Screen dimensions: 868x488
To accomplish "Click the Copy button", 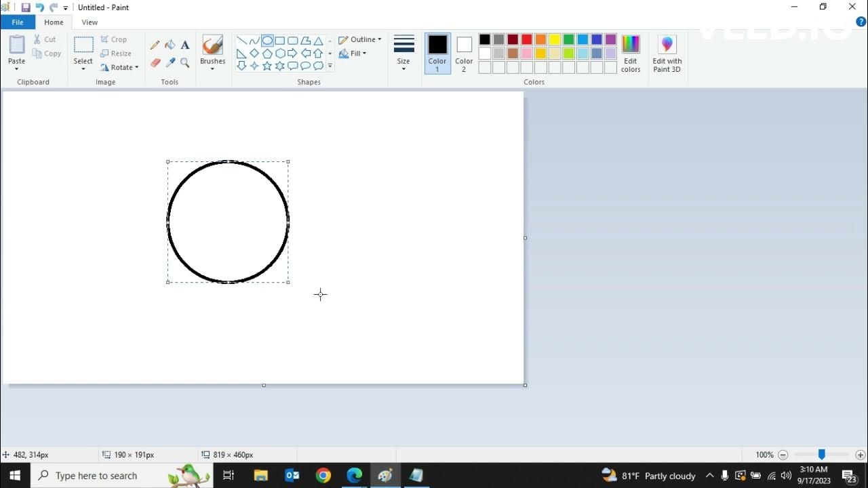I will 47,54.
